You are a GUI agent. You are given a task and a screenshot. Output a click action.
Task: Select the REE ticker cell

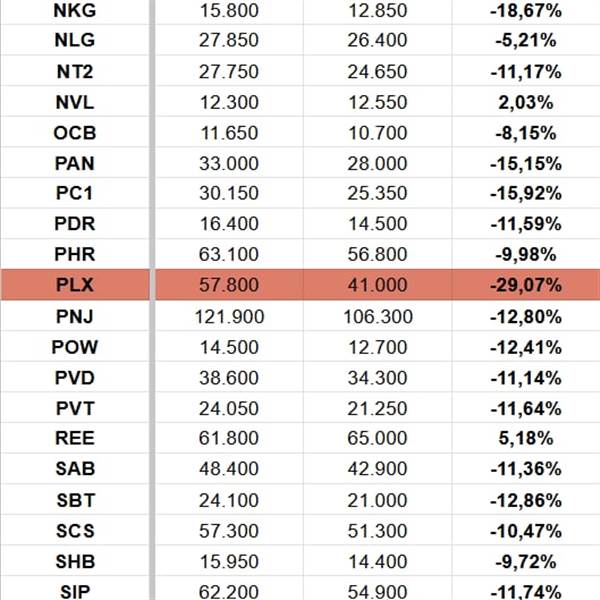click(x=76, y=438)
